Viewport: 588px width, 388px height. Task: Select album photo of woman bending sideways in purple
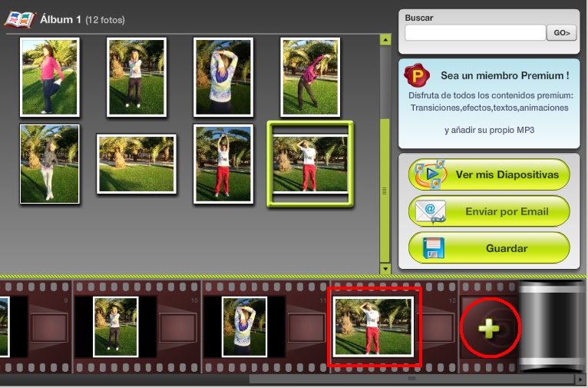click(x=310, y=77)
